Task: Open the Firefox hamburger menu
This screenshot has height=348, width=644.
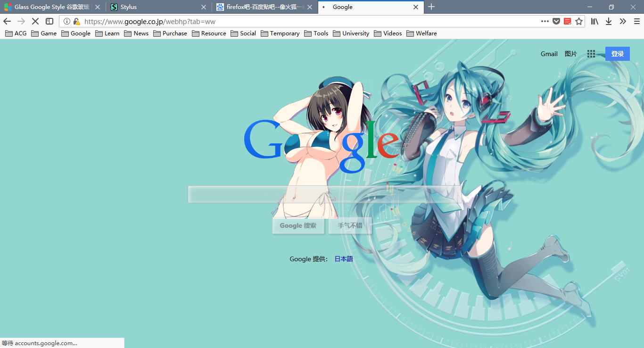Action: [x=636, y=21]
